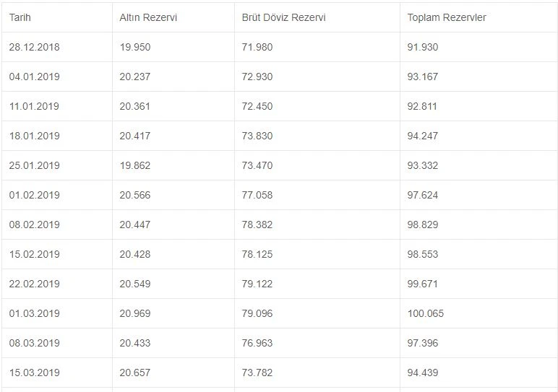Click total reserves value 93.167
This screenshot has height=392, width=558.
pyautogui.click(x=423, y=77)
